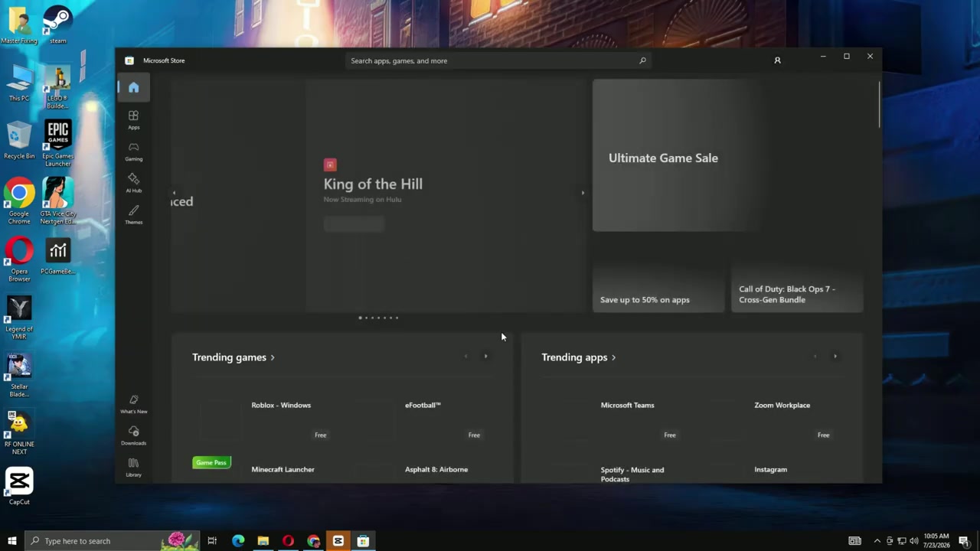Expand the Trending apps section
The image size is (980, 551).
tap(579, 357)
